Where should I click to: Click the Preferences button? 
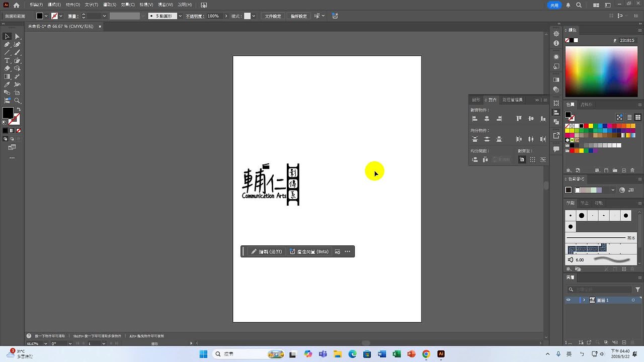click(x=298, y=16)
